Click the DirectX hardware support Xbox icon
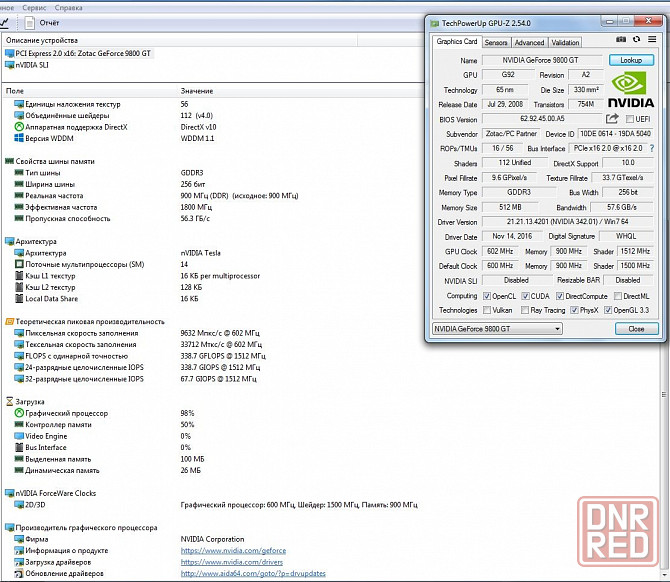 pyautogui.click(x=19, y=127)
